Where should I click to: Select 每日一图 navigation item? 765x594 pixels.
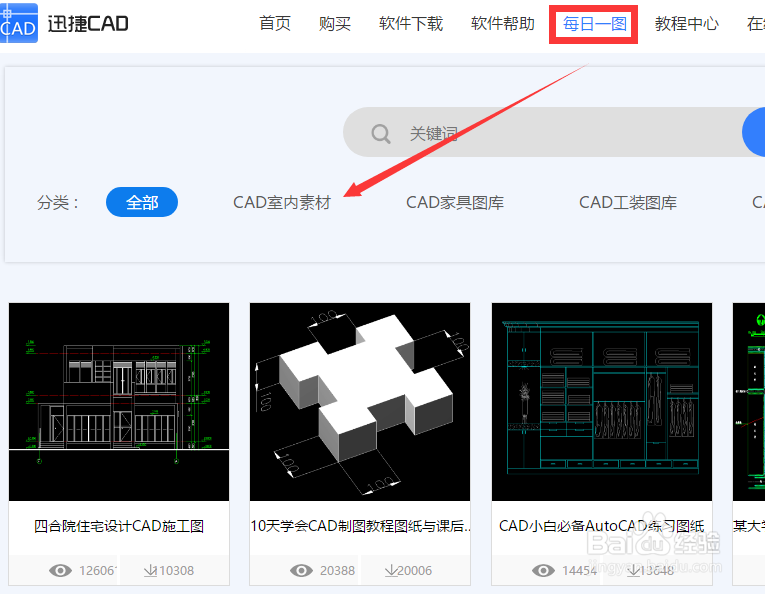594,23
